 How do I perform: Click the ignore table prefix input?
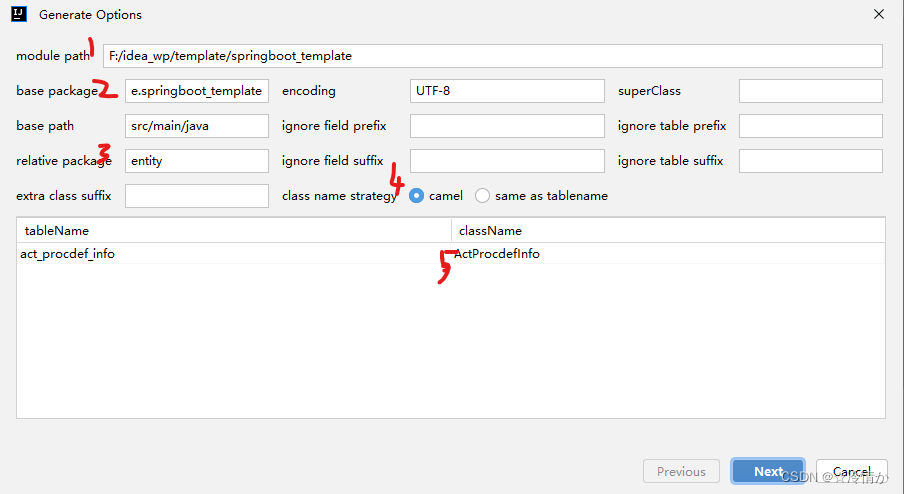811,126
